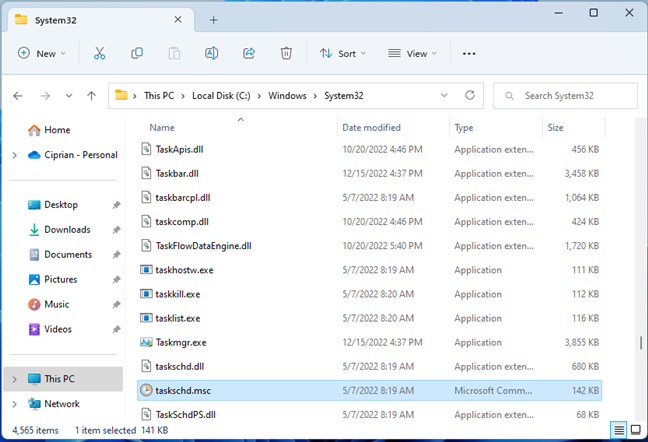Click in the Search System32 box
The height and width of the screenshot is (442, 648).
pyautogui.click(x=565, y=96)
